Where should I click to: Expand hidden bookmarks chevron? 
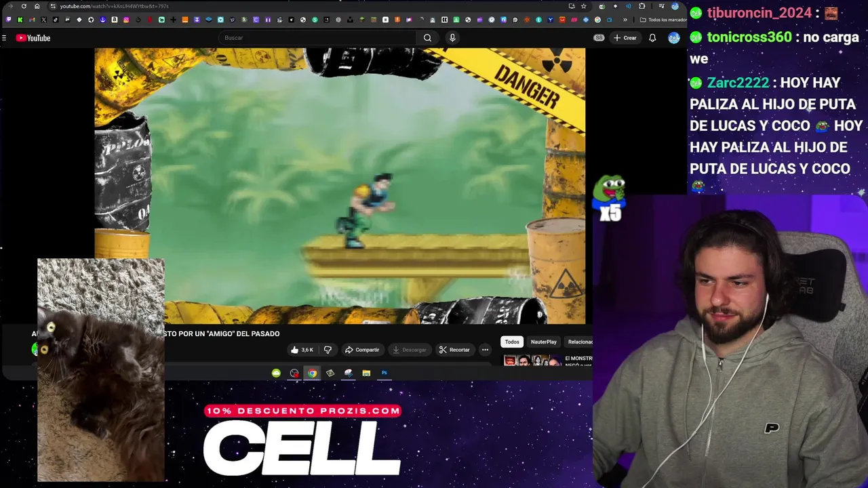click(x=625, y=20)
